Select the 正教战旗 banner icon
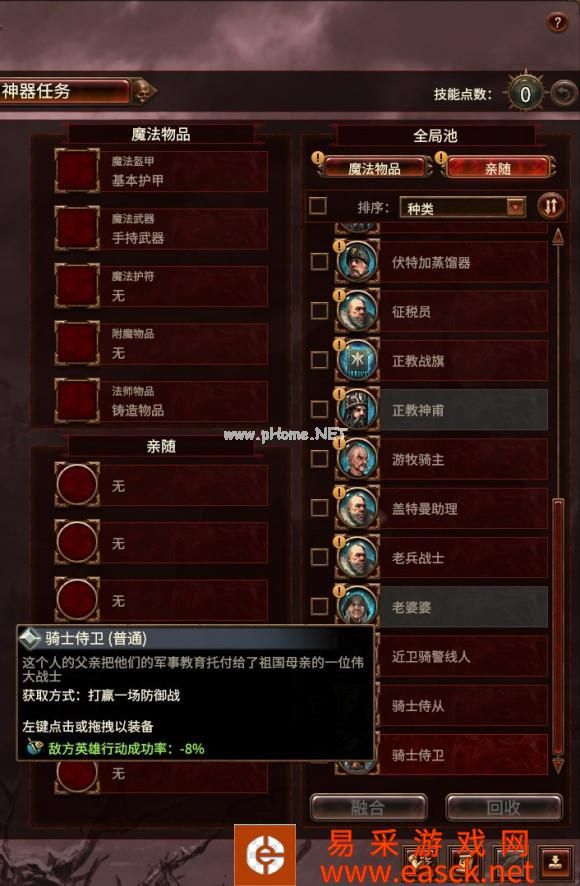This screenshot has width=580, height=886. (x=357, y=360)
